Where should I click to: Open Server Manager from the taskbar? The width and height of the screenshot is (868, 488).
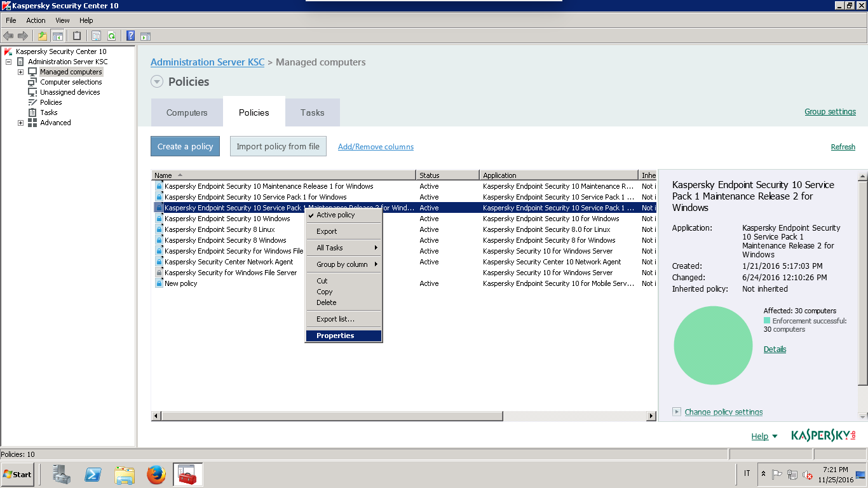[62, 474]
